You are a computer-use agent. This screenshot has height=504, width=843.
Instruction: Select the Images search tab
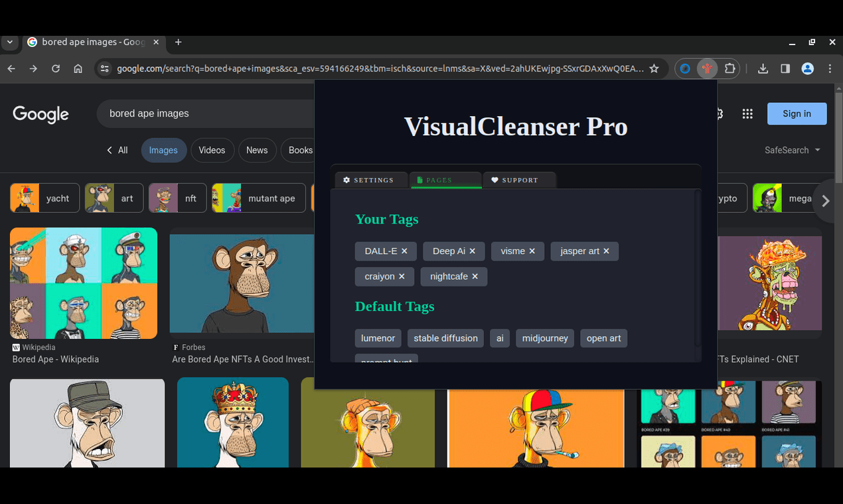163,150
